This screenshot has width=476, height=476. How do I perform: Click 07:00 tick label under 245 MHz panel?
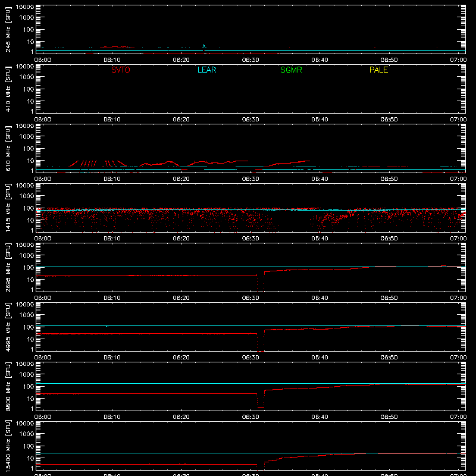[458, 60]
